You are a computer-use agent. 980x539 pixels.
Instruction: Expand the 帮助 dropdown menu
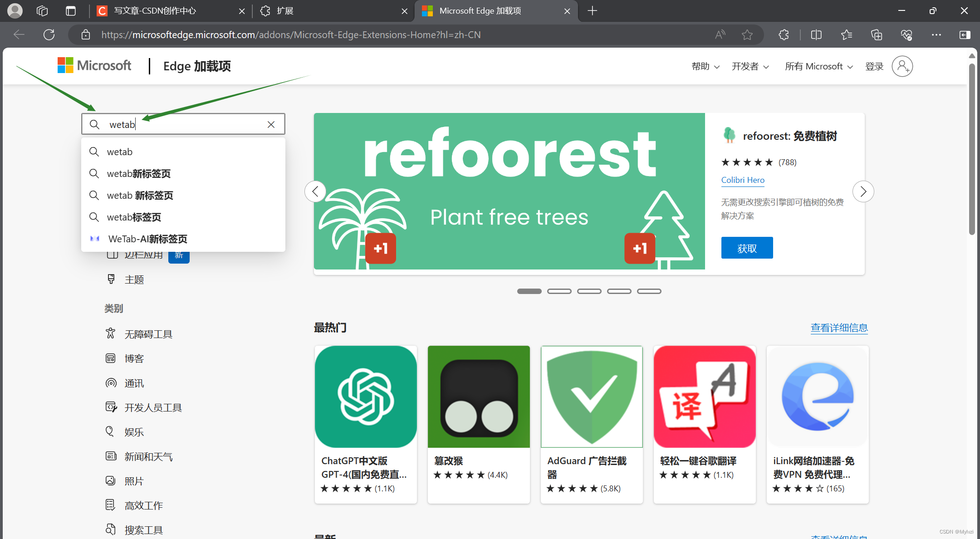(705, 67)
